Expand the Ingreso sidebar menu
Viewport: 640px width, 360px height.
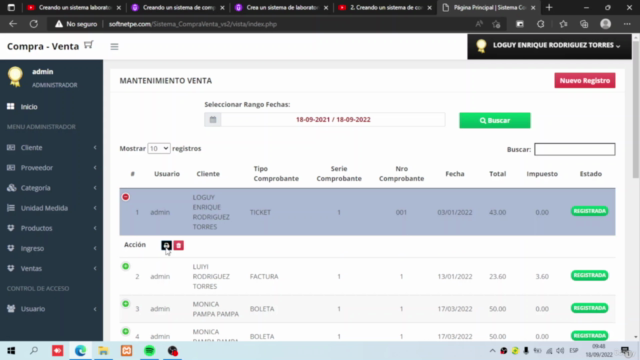click(x=51, y=248)
